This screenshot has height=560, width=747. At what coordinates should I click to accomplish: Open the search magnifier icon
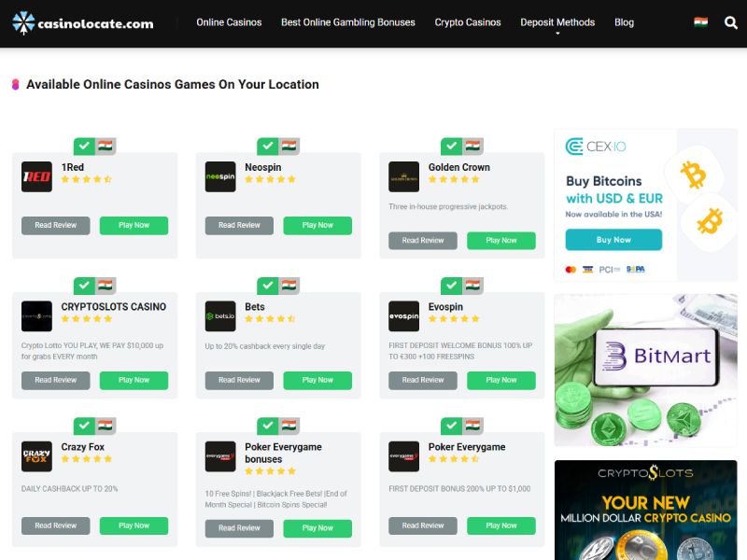pos(731,22)
